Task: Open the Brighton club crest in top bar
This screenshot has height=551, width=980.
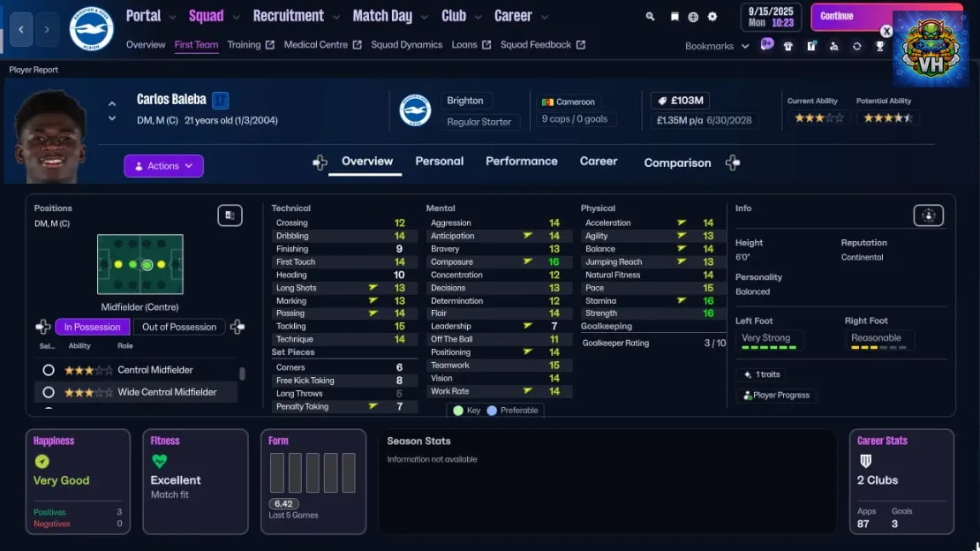Action: click(91, 28)
